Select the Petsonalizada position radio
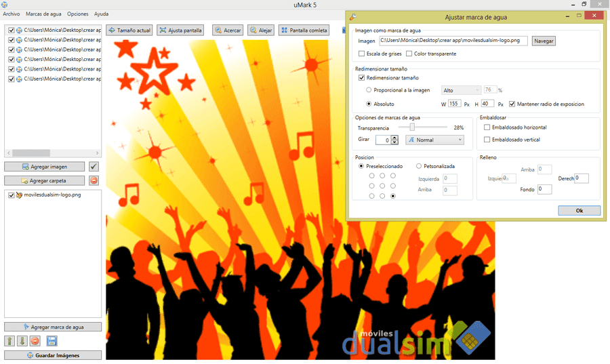 point(419,166)
